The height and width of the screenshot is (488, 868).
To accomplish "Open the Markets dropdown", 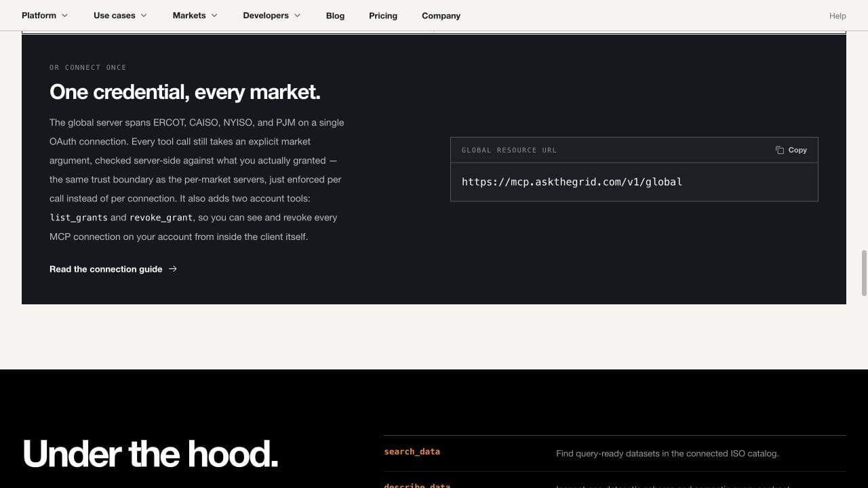I will [x=195, y=16].
